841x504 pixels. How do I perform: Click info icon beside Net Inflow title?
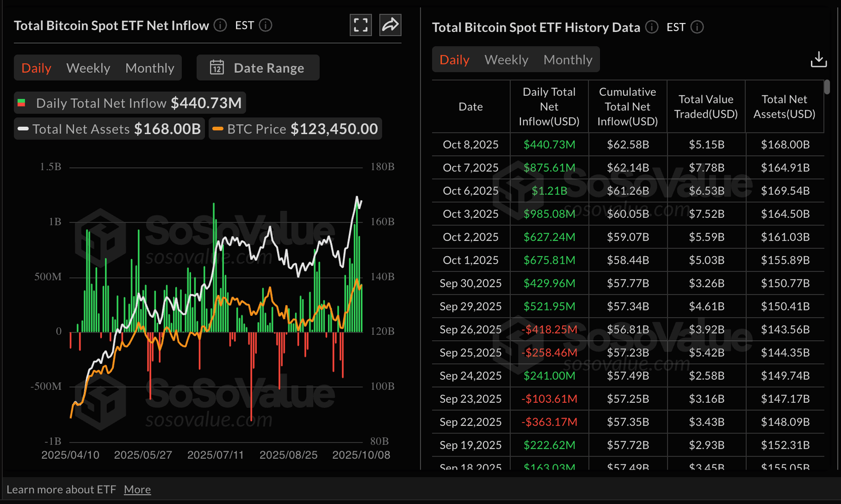coord(220,25)
